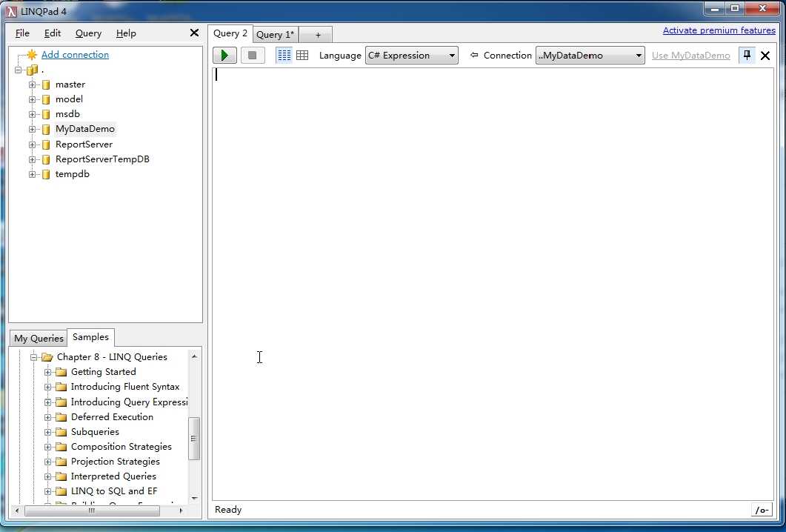Click the Activate premium features link
Image resolution: width=786 pixels, height=532 pixels.
(719, 30)
